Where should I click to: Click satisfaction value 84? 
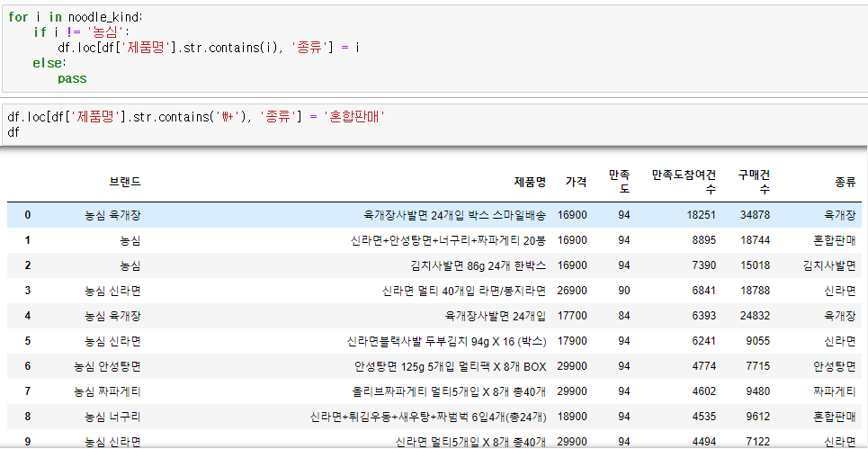coord(624,316)
